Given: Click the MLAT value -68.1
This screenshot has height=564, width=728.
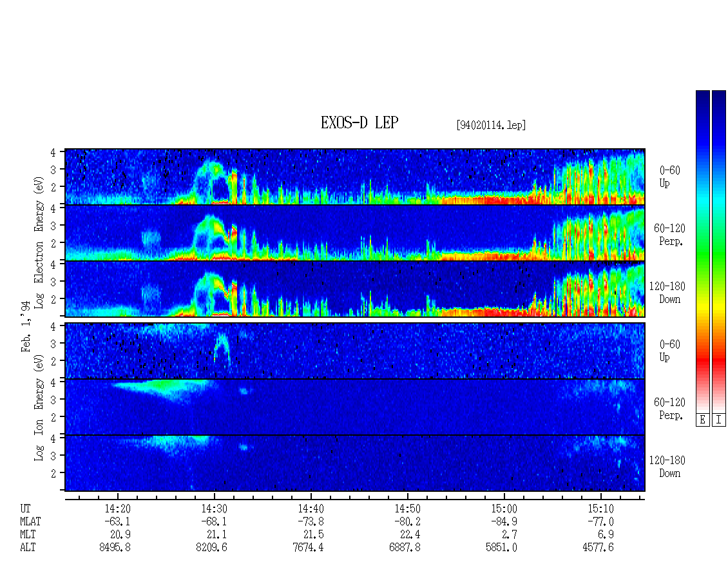Looking at the screenshot, I should click(214, 521).
